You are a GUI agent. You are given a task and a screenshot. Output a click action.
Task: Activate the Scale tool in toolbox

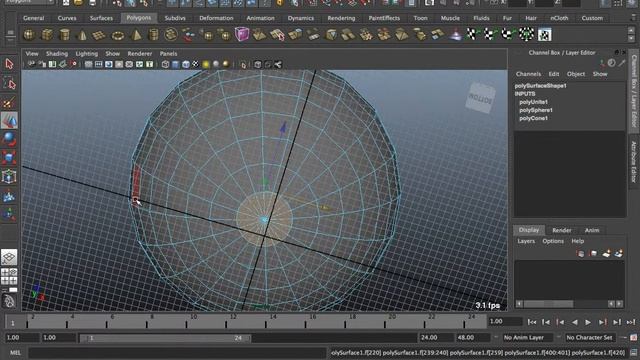[x=9, y=158]
